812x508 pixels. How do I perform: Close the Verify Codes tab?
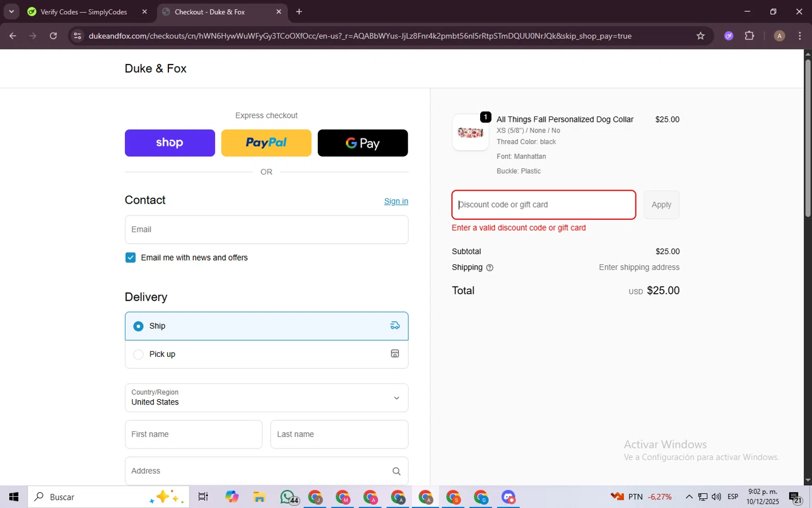point(145,11)
